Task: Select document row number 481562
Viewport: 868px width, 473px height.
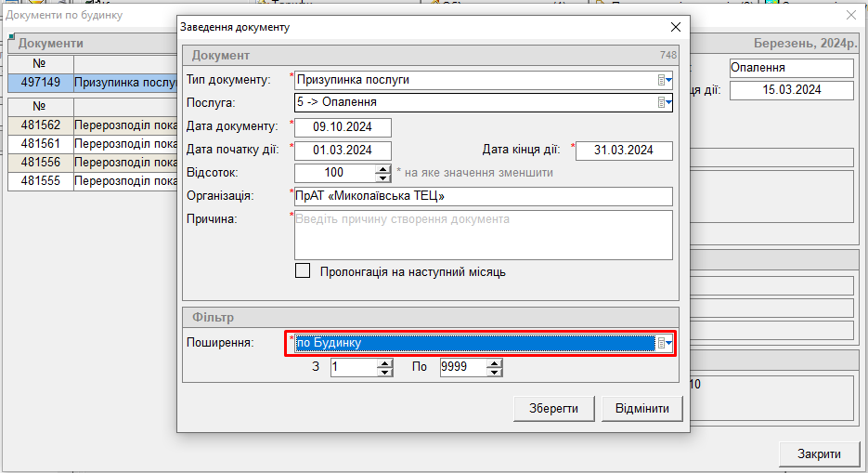Action: (x=40, y=125)
